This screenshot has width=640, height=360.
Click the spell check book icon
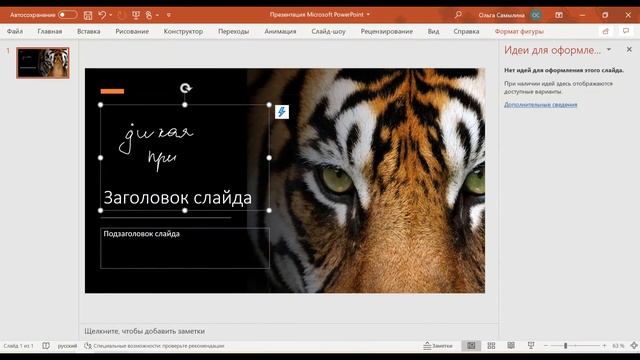[46, 346]
